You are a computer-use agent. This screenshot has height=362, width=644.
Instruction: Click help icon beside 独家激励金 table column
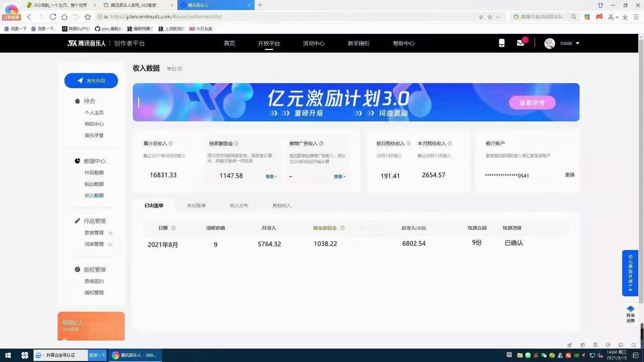342,228
